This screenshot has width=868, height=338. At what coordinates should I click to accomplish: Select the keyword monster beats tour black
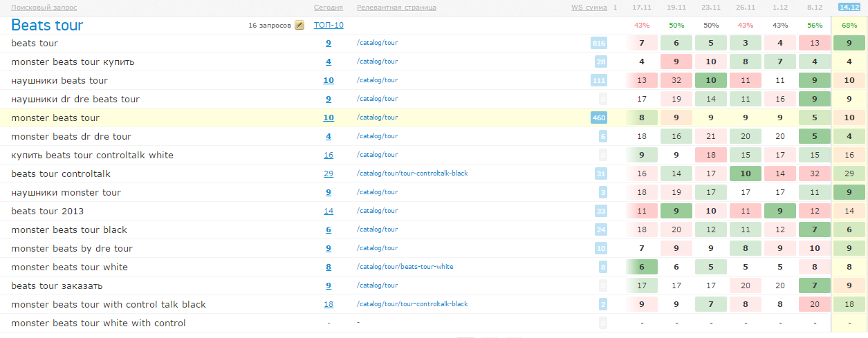pyautogui.click(x=69, y=229)
